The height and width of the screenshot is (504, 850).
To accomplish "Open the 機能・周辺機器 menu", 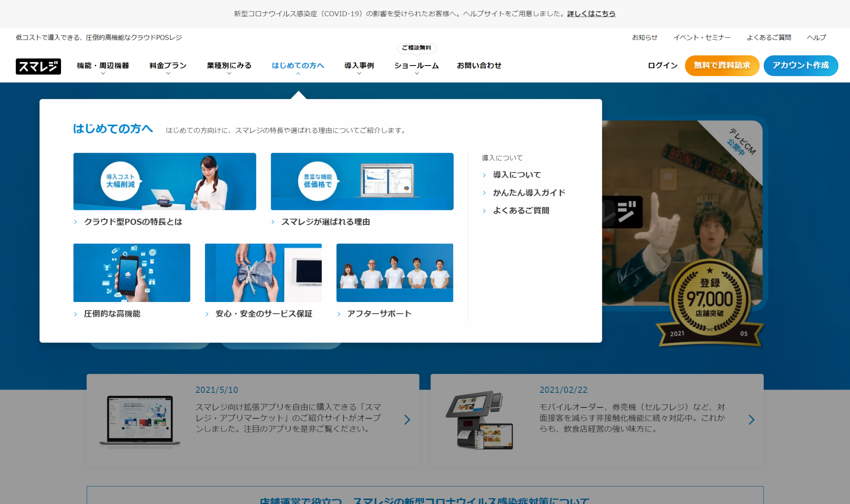I will point(103,66).
